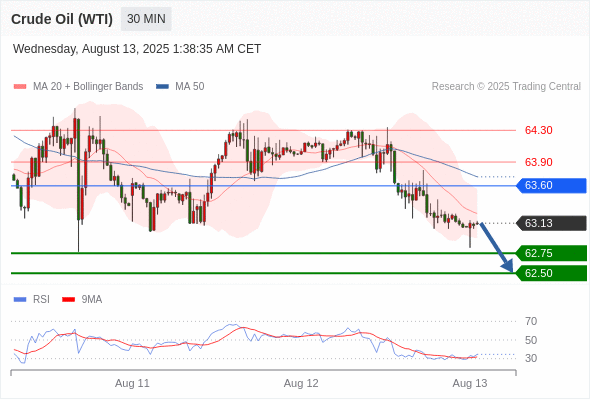Image resolution: width=590 pixels, height=400 pixels.
Task: Click the RSI 70 level label
Action: (531, 321)
